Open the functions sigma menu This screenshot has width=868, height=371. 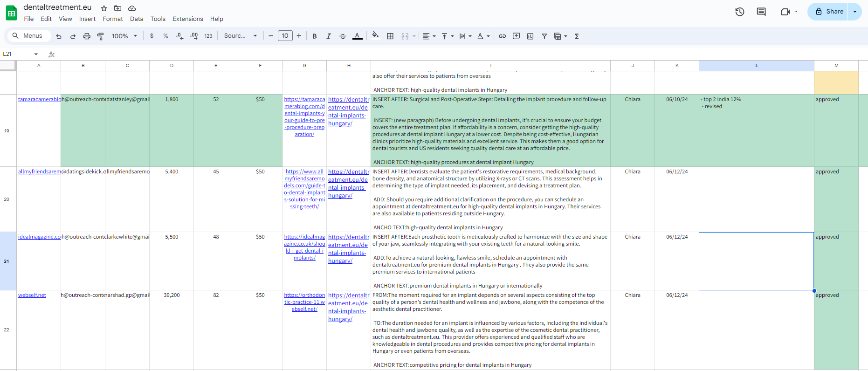(x=577, y=36)
